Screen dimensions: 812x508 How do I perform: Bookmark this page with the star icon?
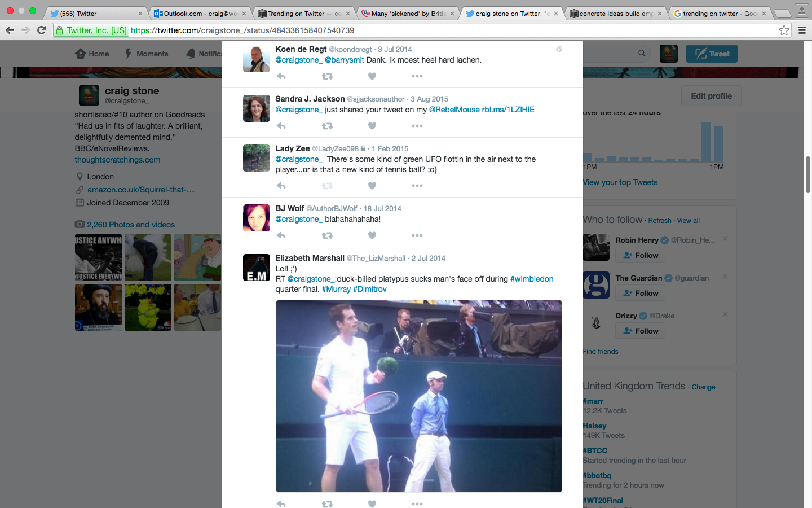[x=784, y=30]
